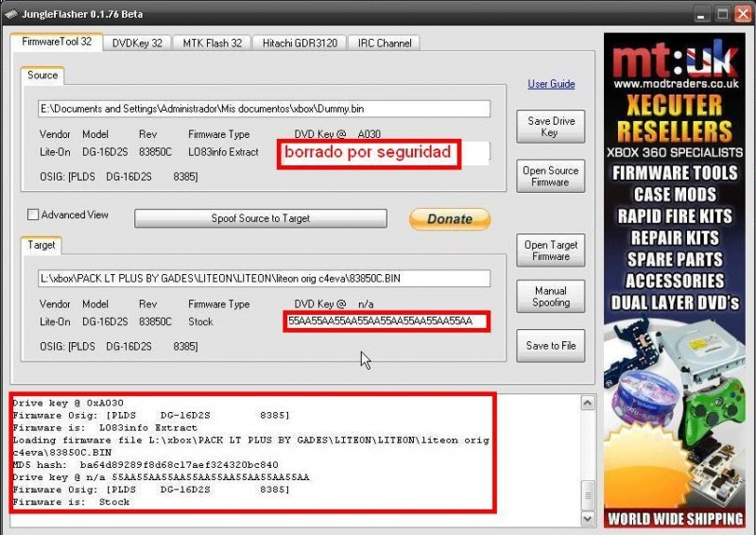Click the JungleFlasher title bar icon
756x535 pixels.
click(11, 14)
